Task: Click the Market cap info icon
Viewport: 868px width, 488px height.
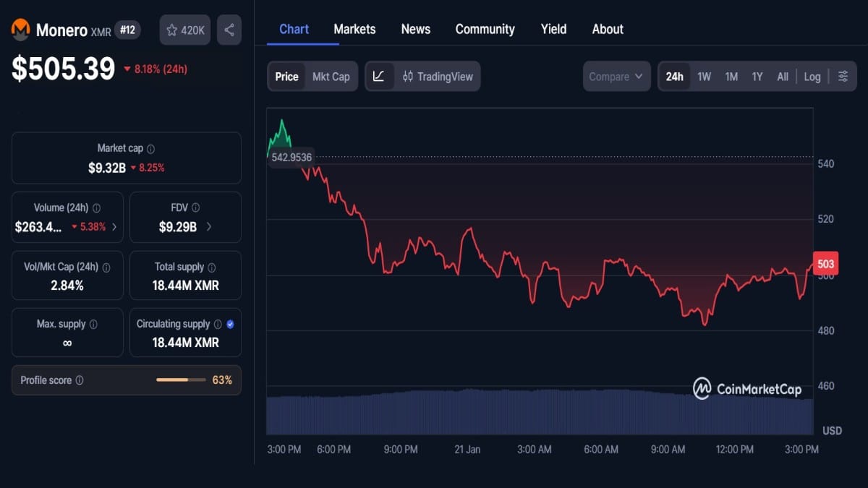Action: coord(150,148)
